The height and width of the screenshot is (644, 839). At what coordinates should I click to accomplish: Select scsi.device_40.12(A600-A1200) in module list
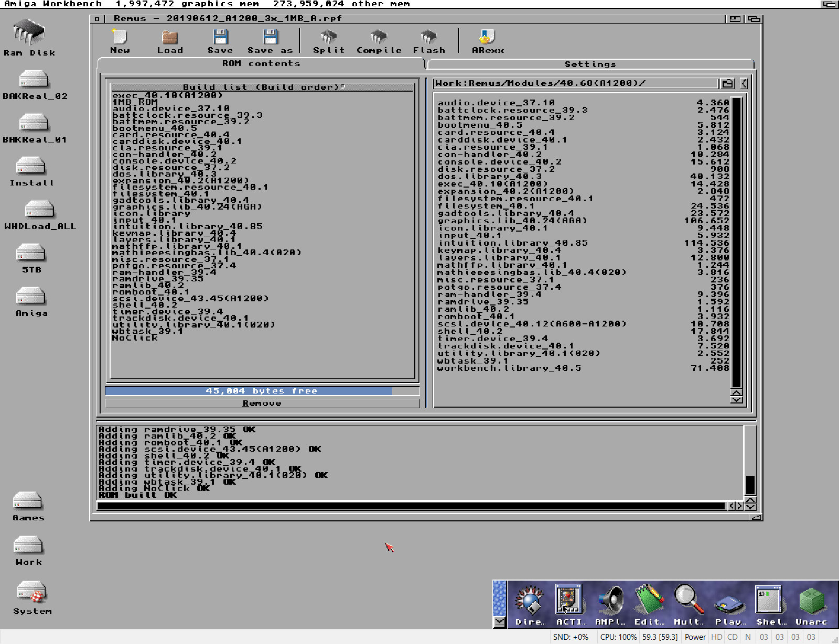(583, 324)
